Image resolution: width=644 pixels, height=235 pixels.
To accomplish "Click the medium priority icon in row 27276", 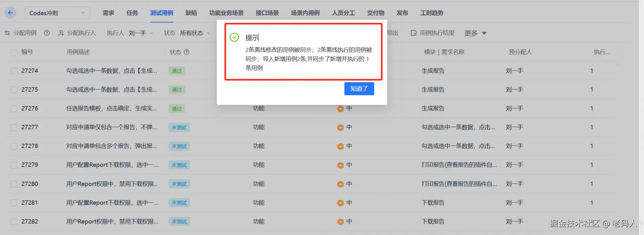I will 340,108.
